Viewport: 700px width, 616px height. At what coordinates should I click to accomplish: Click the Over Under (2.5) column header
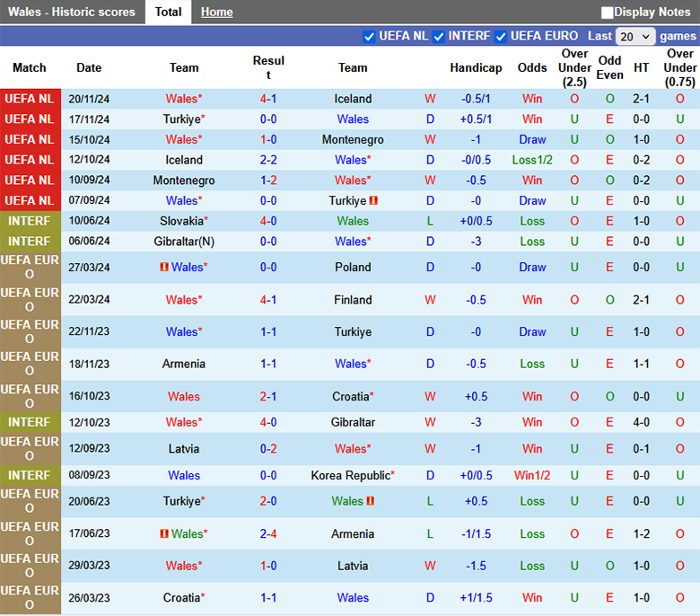(x=574, y=68)
